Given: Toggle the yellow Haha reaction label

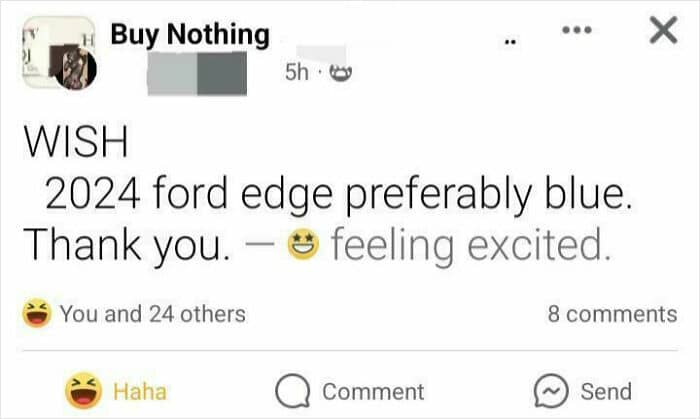Looking at the screenshot, I should (x=140, y=391).
